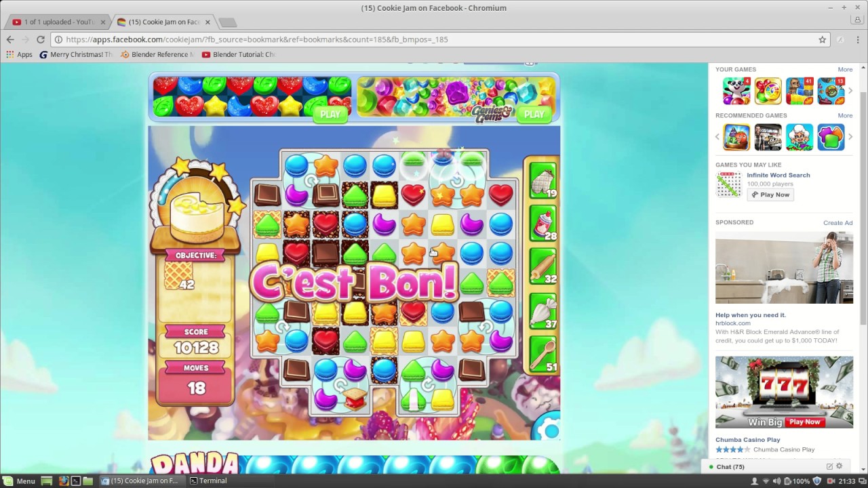The height and width of the screenshot is (488, 868).
Task: Open Infinite Word Search title link
Action: pyautogui.click(x=778, y=175)
